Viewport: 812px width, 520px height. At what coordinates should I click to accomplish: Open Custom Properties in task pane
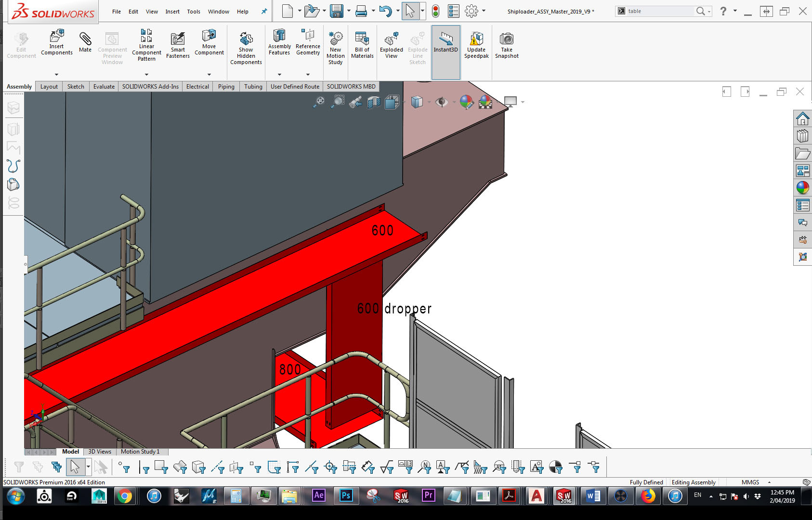tap(802, 205)
